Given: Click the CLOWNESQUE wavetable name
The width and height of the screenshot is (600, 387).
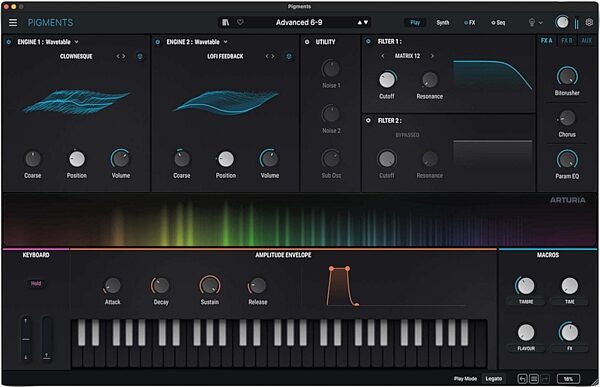Looking at the screenshot, I should click(x=76, y=56).
